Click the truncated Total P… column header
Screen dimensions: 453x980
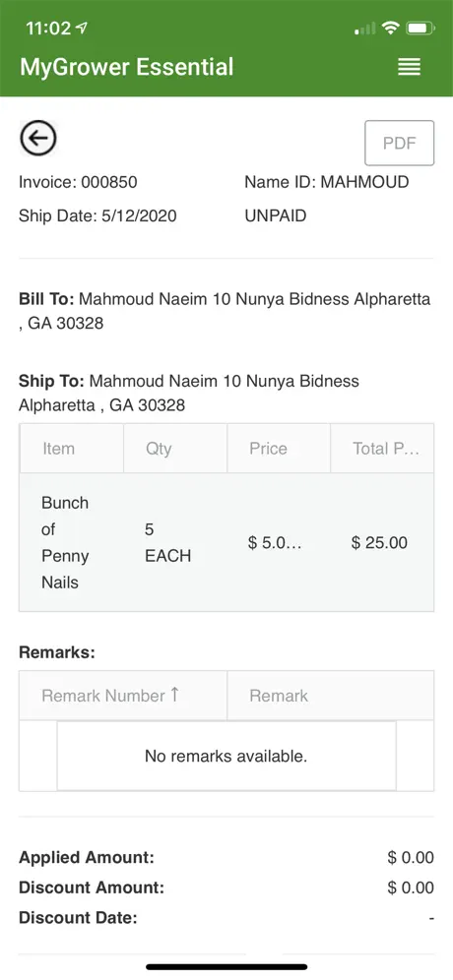(382, 448)
